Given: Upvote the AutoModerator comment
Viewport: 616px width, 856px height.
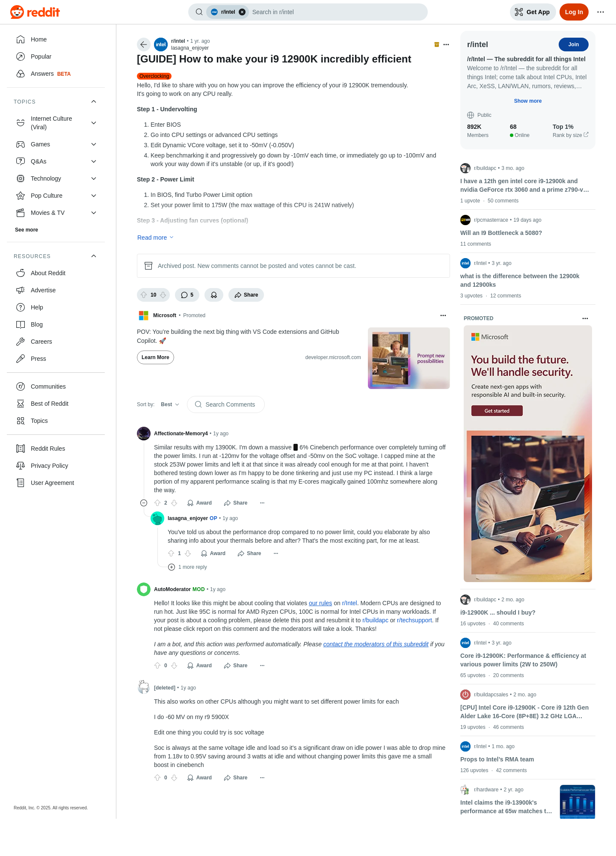Looking at the screenshot, I should tap(157, 666).
